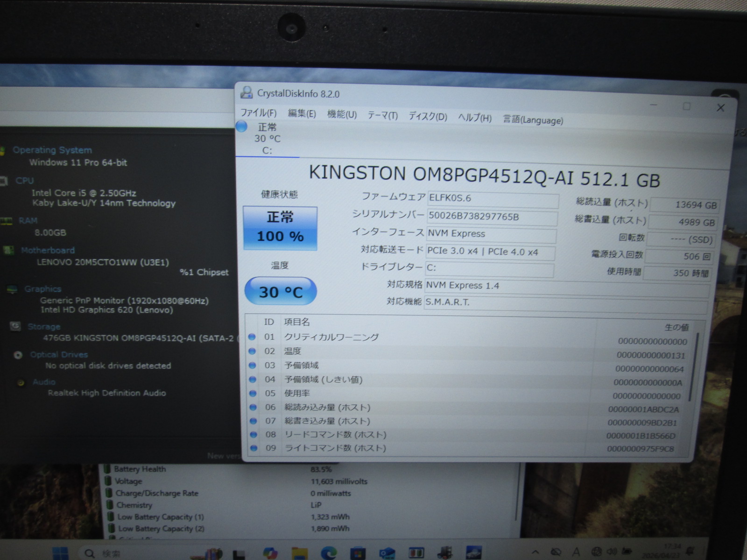This screenshot has width=747, height=560.
Task: Click the 正常 100 % health status button
Action: pyautogui.click(x=280, y=228)
